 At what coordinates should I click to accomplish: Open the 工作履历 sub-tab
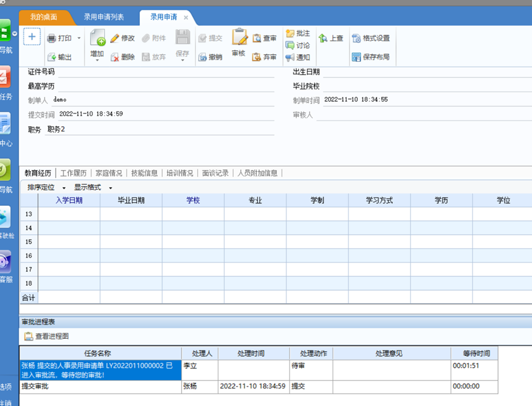[73, 173]
